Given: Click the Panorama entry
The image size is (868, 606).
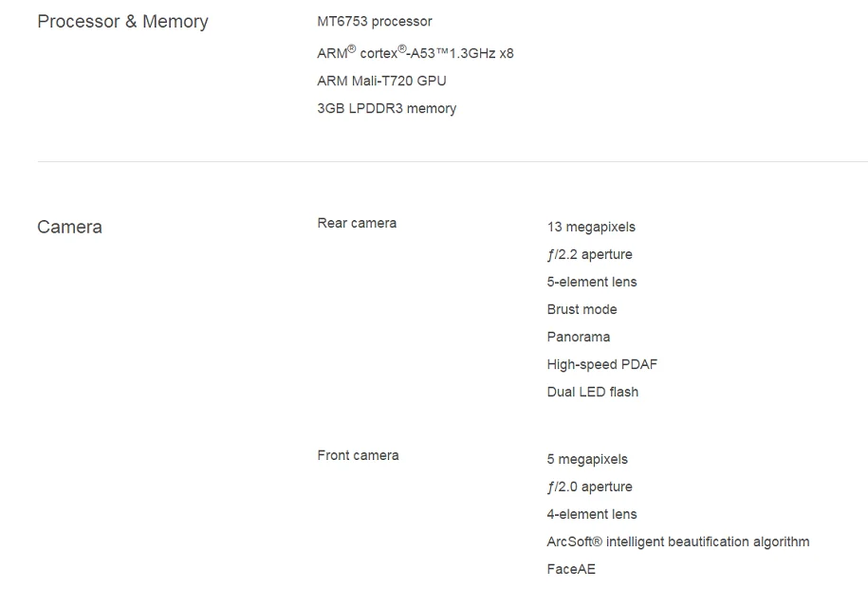Looking at the screenshot, I should 579,337.
